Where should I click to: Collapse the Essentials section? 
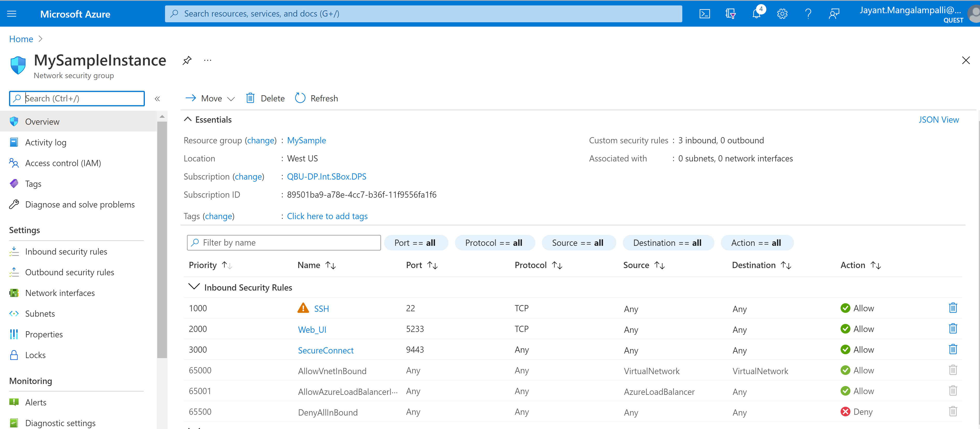(188, 120)
